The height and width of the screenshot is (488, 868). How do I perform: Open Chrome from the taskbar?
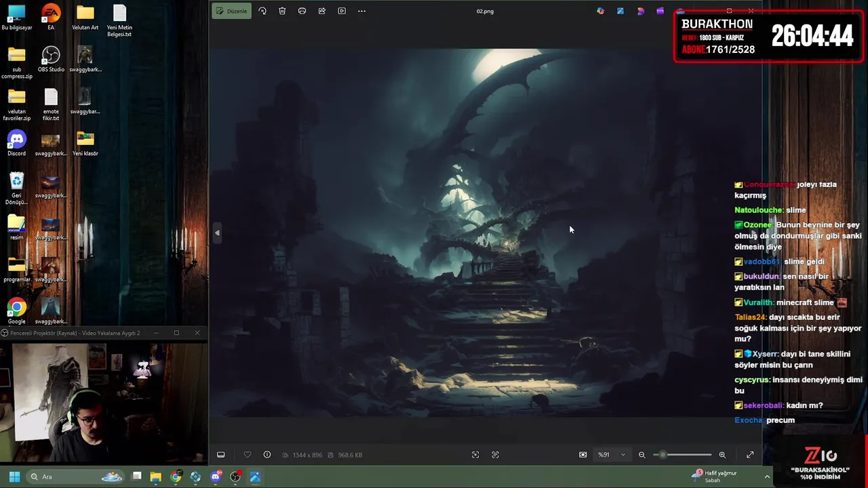tap(176, 476)
